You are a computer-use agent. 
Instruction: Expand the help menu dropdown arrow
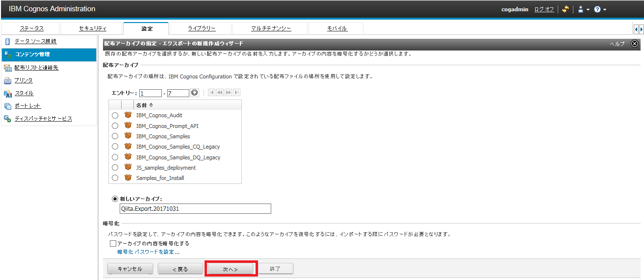[x=605, y=10]
